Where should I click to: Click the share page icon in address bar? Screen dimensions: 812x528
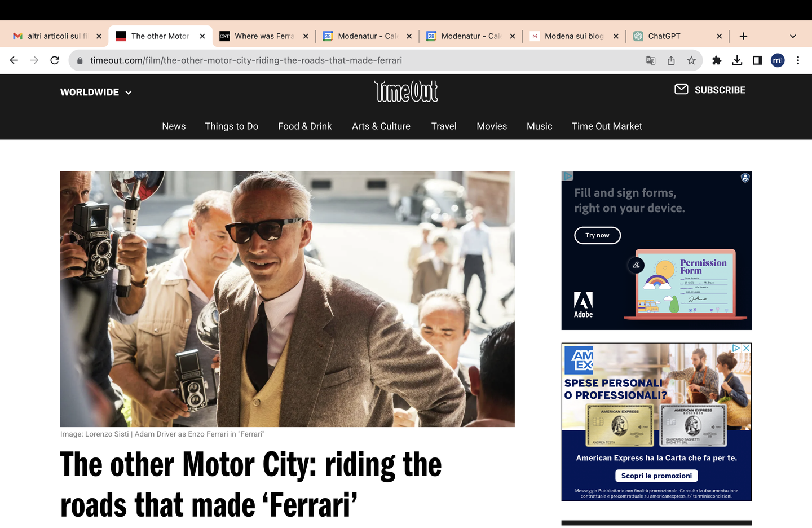click(x=671, y=60)
